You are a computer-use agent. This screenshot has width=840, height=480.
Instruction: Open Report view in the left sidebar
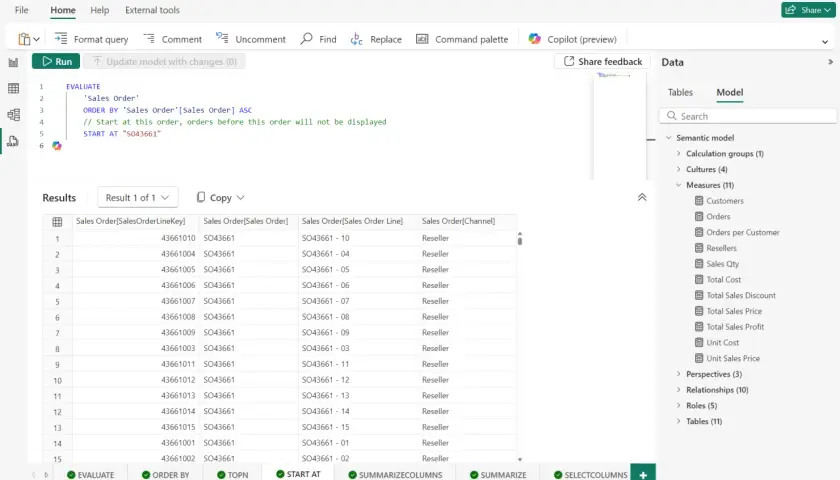pyautogui.click(x=13, y=62)
